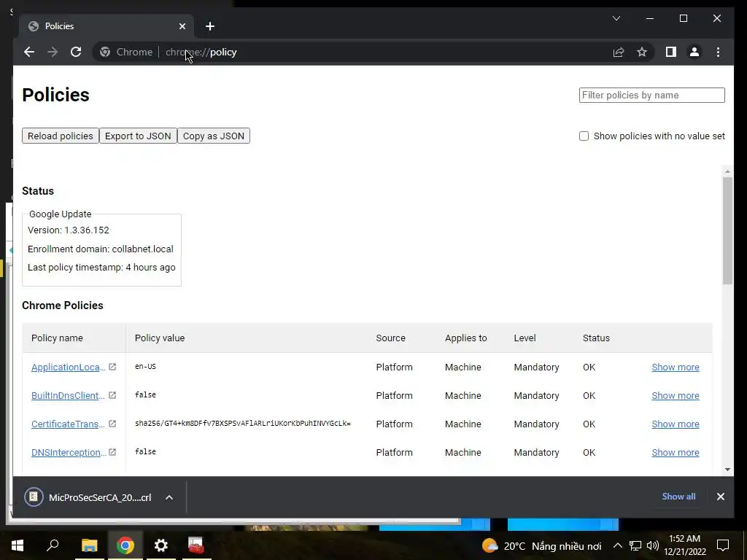
Task: Show hidden system tray icons
Action: click(617, 545)
